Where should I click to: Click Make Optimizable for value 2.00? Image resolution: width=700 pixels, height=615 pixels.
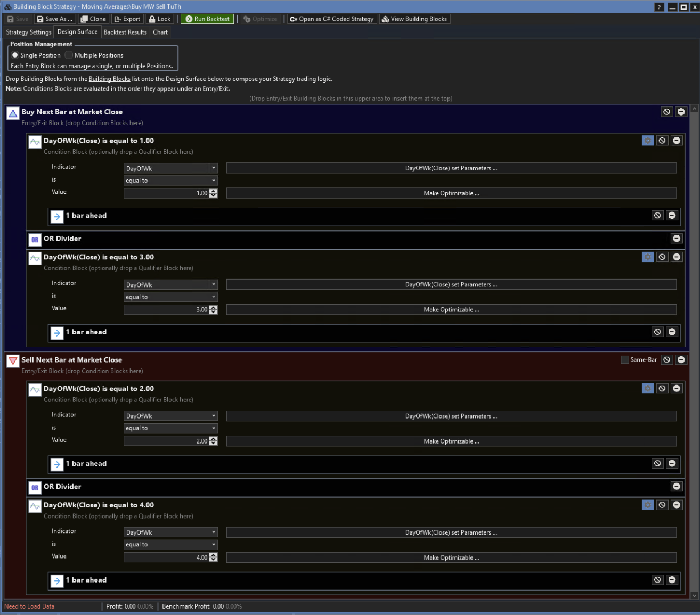coord(451,441)
